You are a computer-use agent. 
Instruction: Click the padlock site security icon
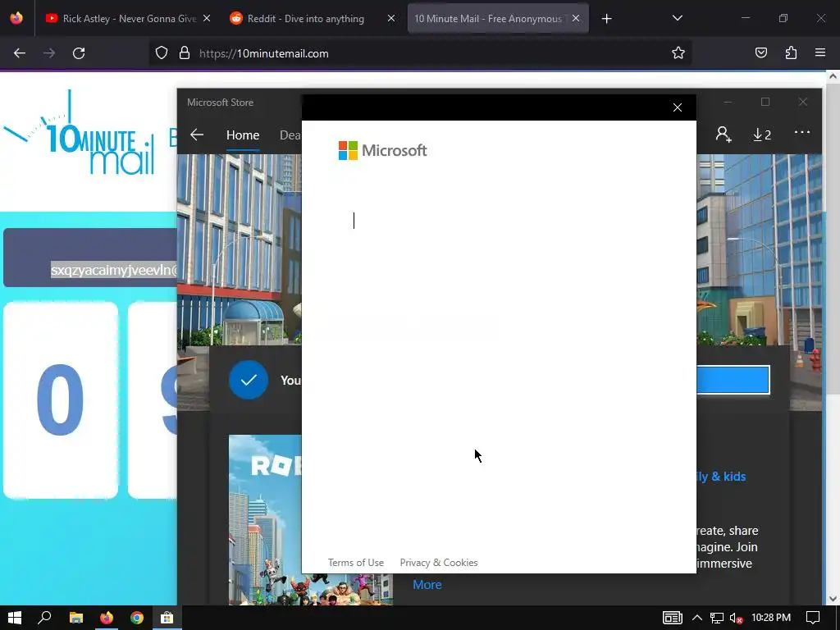coord(185,53)
